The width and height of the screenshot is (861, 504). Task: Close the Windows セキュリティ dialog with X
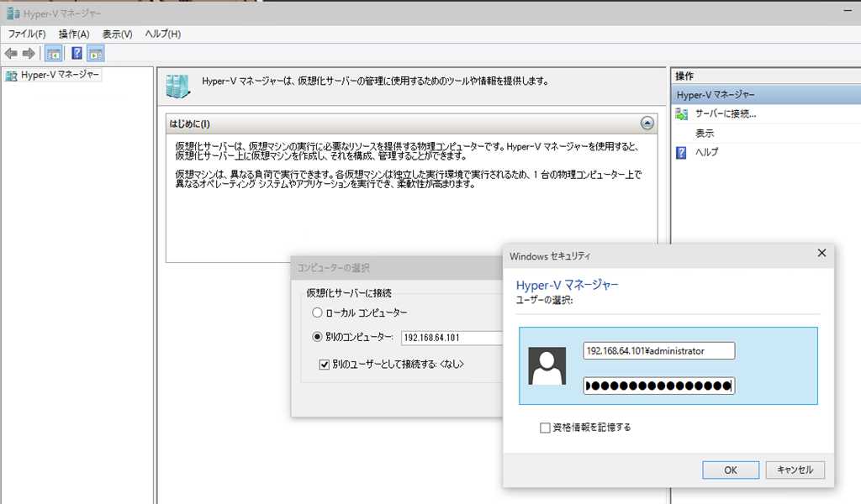(x=821, y=253)
